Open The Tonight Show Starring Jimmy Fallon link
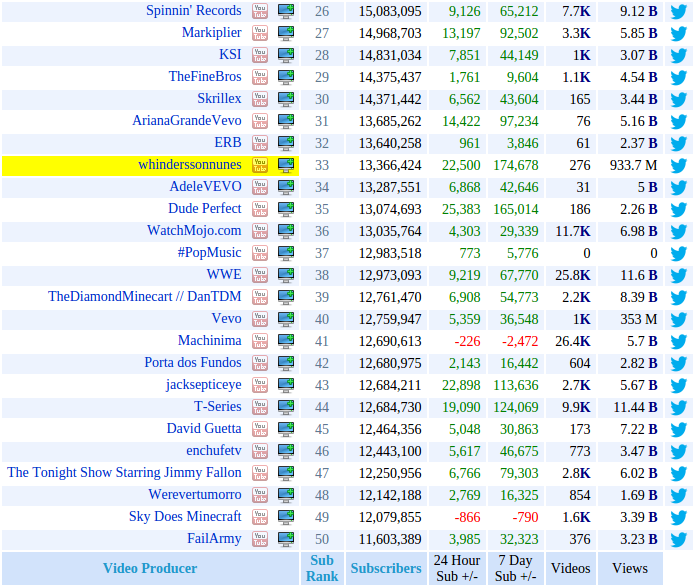Image resolution: width=694 pixels, height=585 pixels. point(124,473)
